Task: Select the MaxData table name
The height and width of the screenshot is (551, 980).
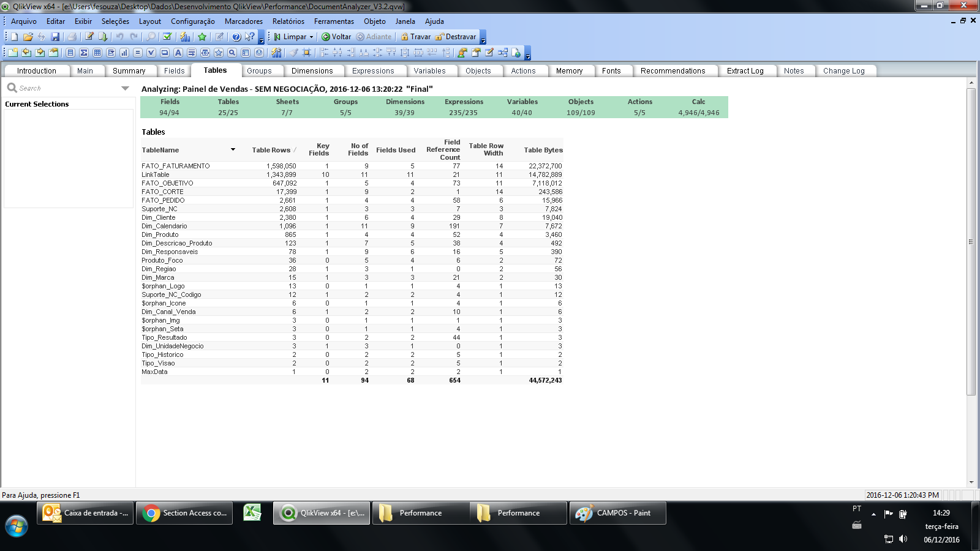Action: tap(154, 372)
